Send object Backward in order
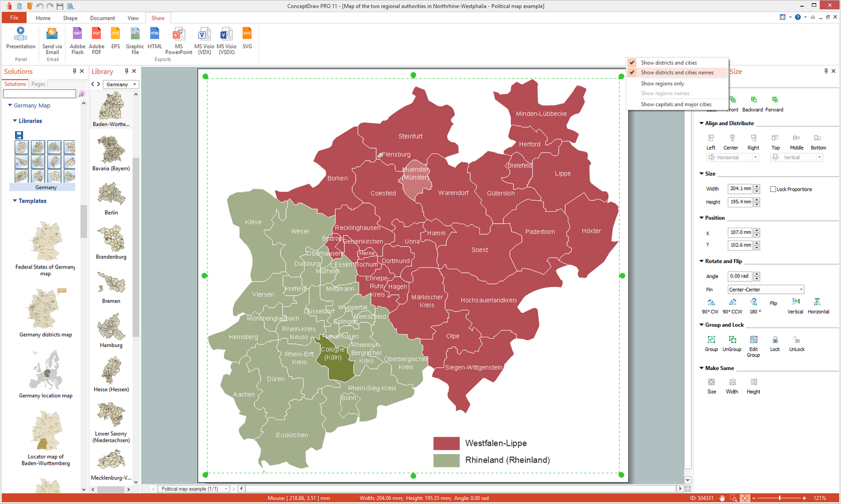 tap(753, 104)
